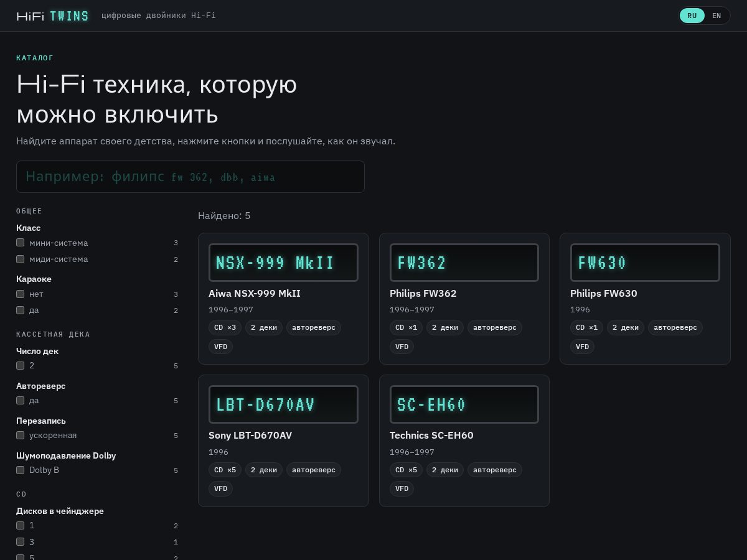Enable Число дек 2 filter
Image resolution: width=747 pixels, height=560 pixels.
(x=21, y=365)
